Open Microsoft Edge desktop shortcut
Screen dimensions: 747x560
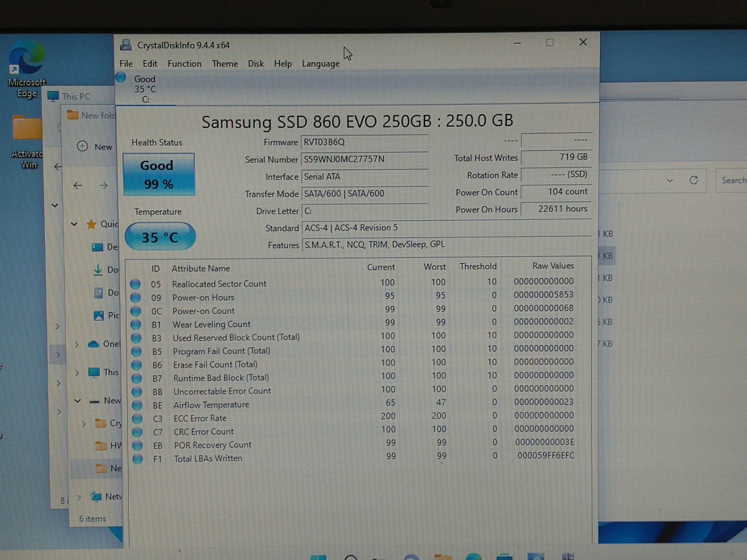(x=27, y=69)
